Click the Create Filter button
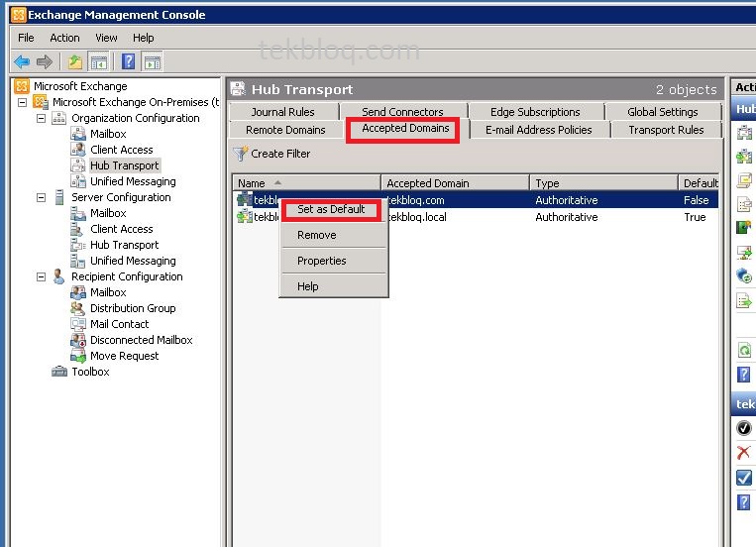Viewport: 756px width, 547px height. (x=271, y=154)
